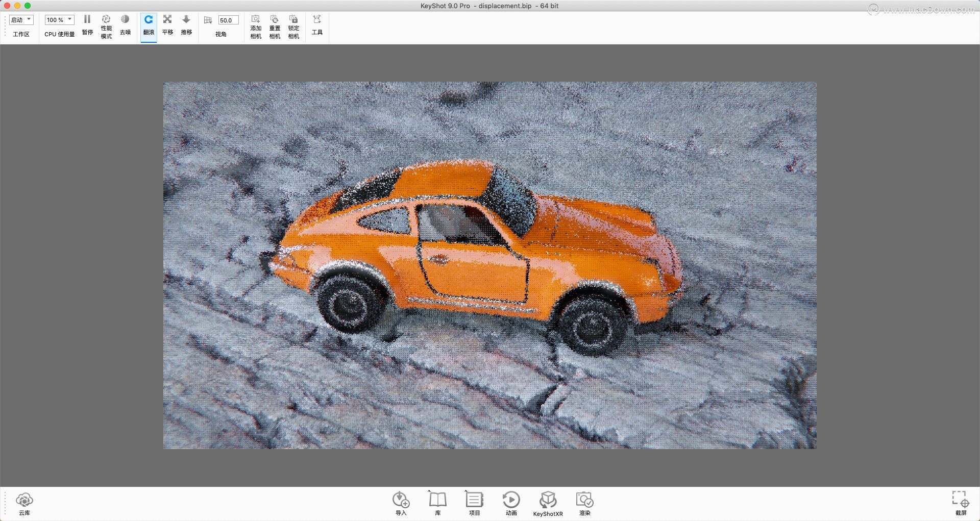Click the 视角 field showing 50.0
980x521 pixels.
[228, 20]
